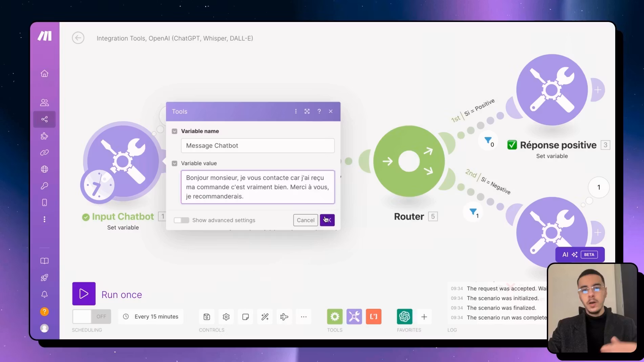Open the Every 15 minutes schedule selector
644x362 pixels.
(x=151, y=317)
